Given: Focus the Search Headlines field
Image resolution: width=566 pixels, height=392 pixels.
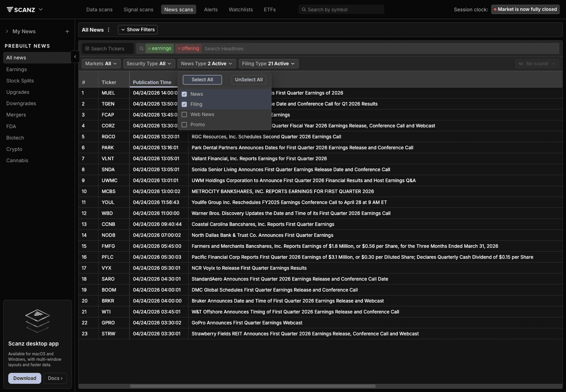Looking at the screenshot, I should [380, 49].
